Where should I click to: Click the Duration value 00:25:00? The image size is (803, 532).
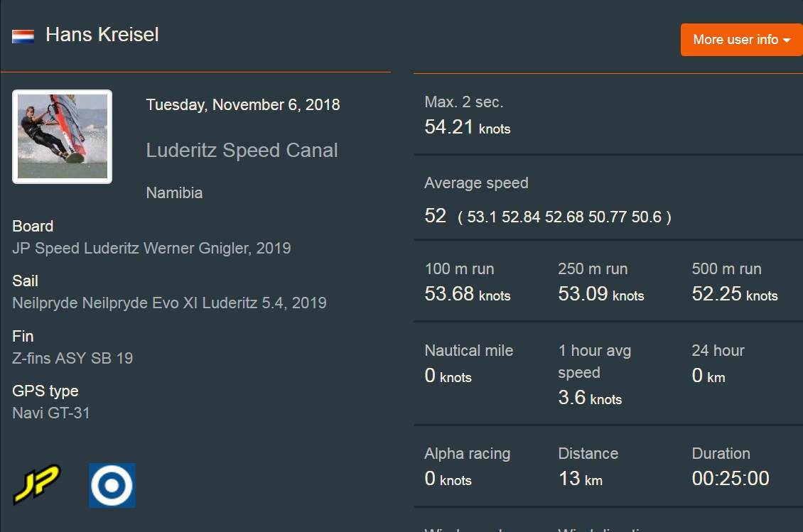(x=730, y=479)
